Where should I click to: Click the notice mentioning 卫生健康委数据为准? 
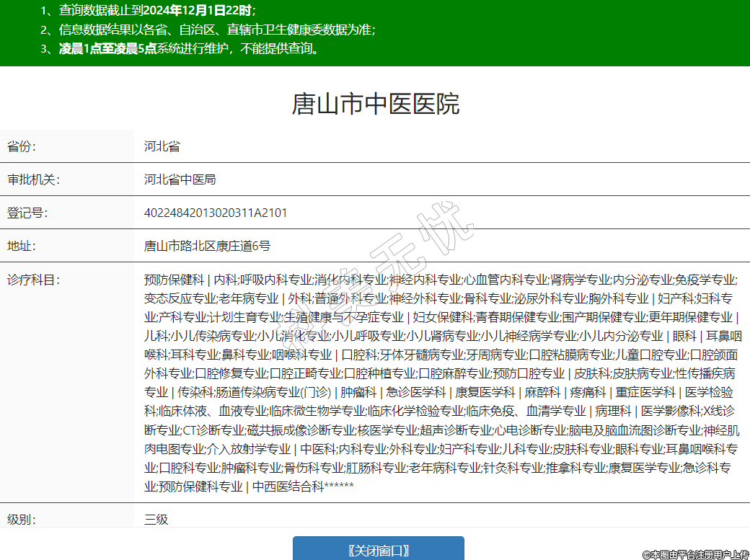point(208,30)
